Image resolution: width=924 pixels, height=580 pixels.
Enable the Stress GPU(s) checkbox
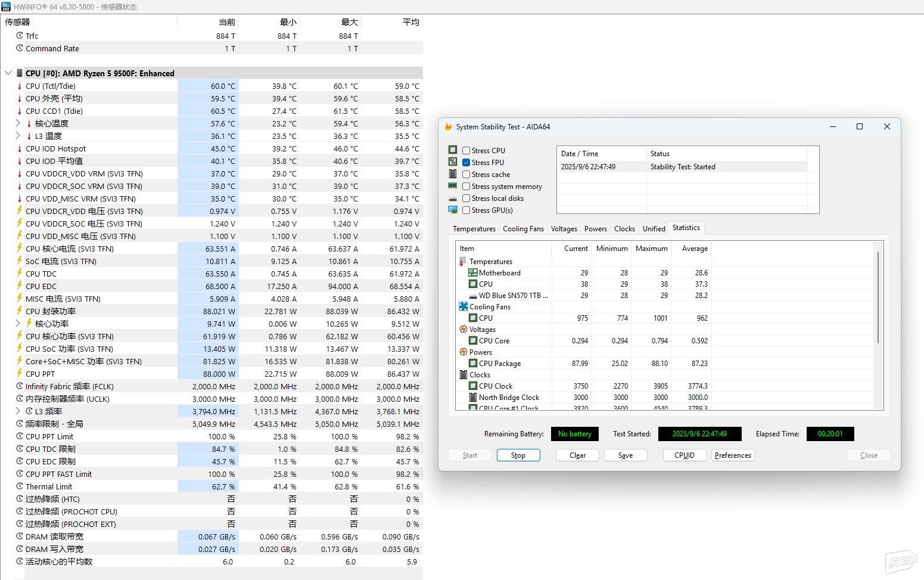pyautogui.click(x=466, y=210)
